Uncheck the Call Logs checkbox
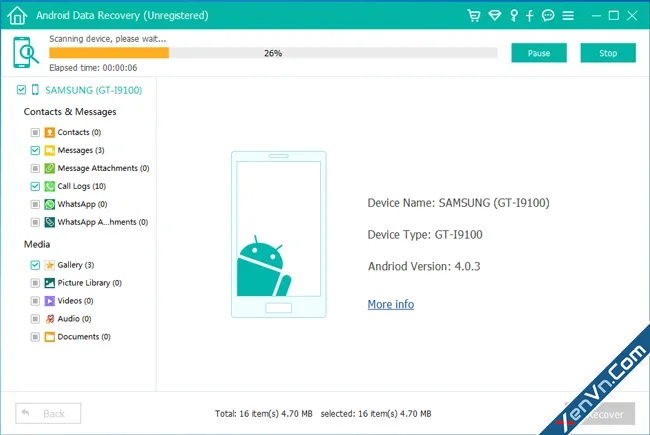650x435 pixels. 35,186
